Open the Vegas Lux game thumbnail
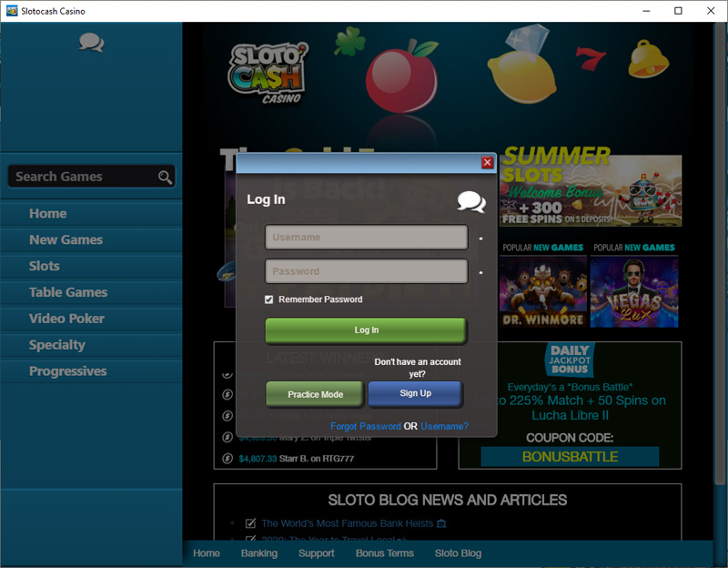728x568 pixels. [634, 291]
